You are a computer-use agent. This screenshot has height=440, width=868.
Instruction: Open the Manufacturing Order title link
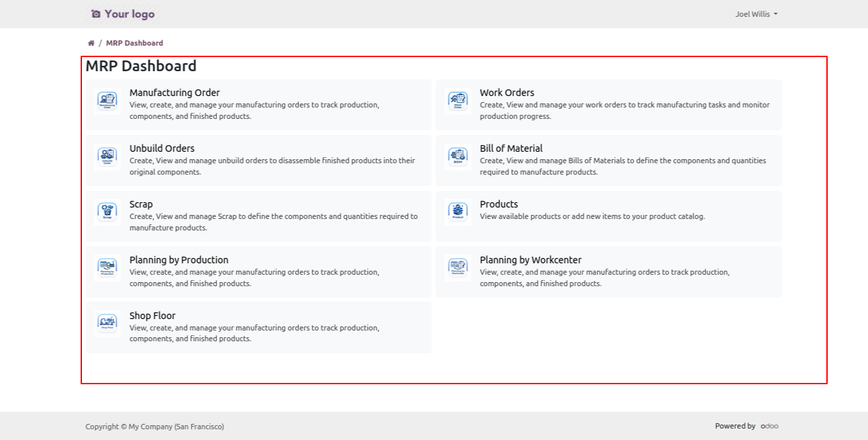tap(175, 93)
